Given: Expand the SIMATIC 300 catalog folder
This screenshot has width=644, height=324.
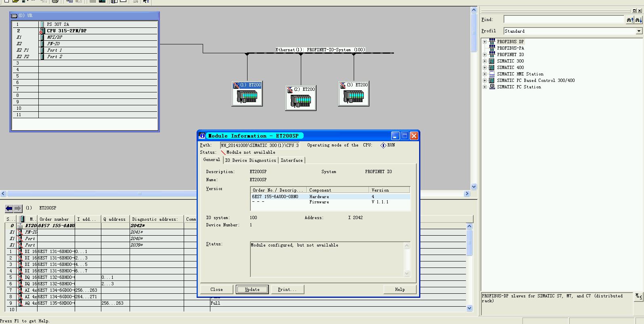Looking at the screenshot, I should [x=485, y=61].
